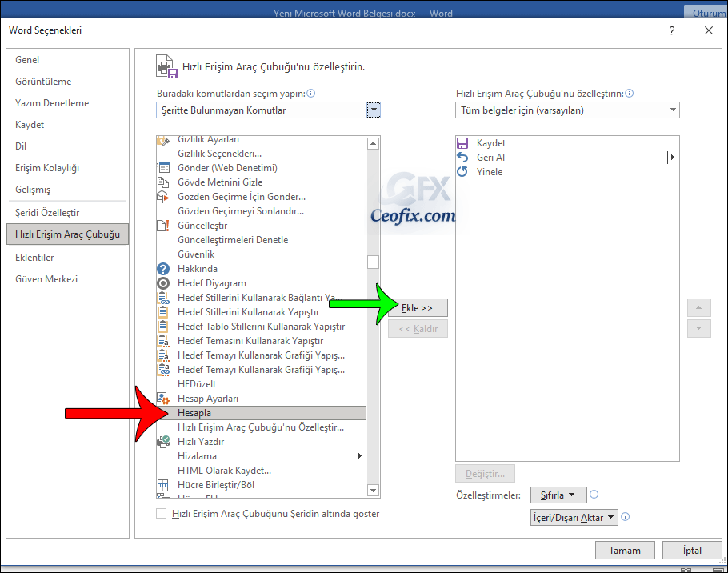Click the info icon beside Hızlı Erişim Araç Çubuğu'nu özelleştirin
This screenshot has width=728, height=573.
tap(629, 94)
